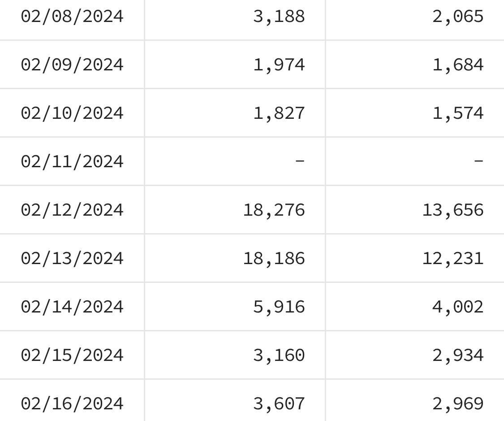Click the cell with 1,827
This screenshot has height=421, width=504.
click(x=235, y=113)
